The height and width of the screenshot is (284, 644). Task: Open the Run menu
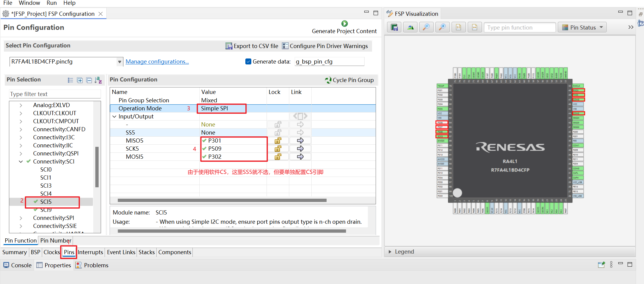52,3
